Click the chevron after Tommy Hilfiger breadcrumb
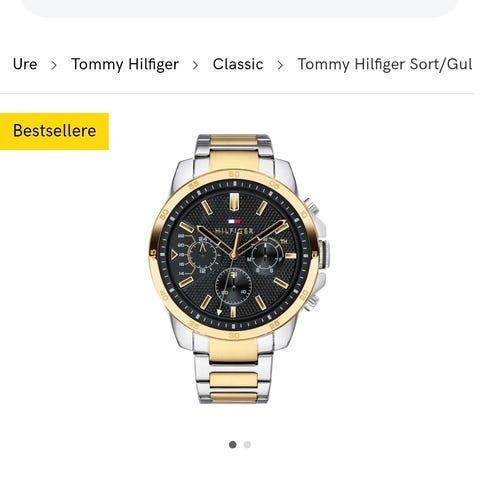 tap(196, 65)
